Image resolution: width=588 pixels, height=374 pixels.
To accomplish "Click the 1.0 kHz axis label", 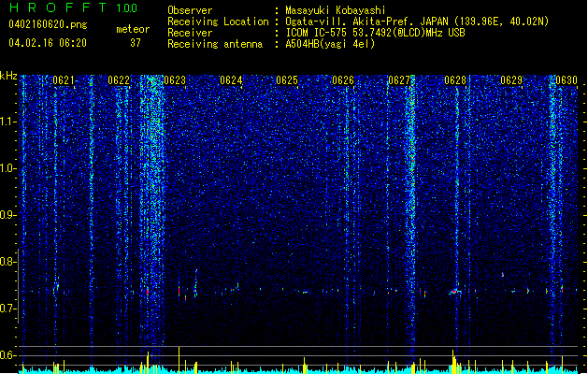I will coord(7,168).
